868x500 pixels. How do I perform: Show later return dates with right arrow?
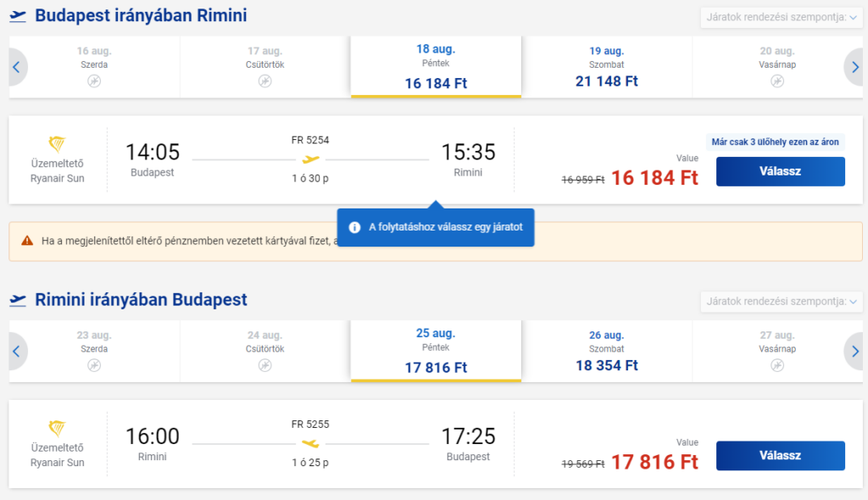pos(854,351)
